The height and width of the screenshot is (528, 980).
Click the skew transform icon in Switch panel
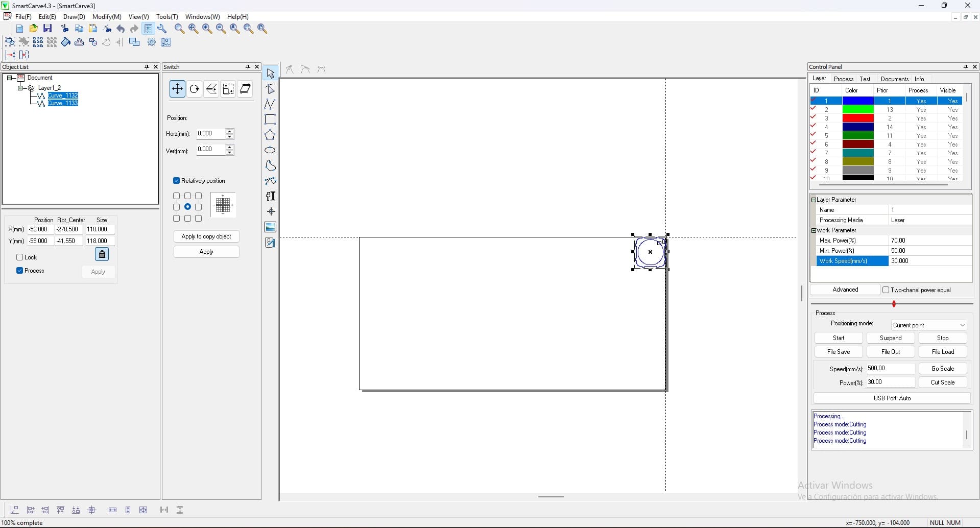point(246,89)
